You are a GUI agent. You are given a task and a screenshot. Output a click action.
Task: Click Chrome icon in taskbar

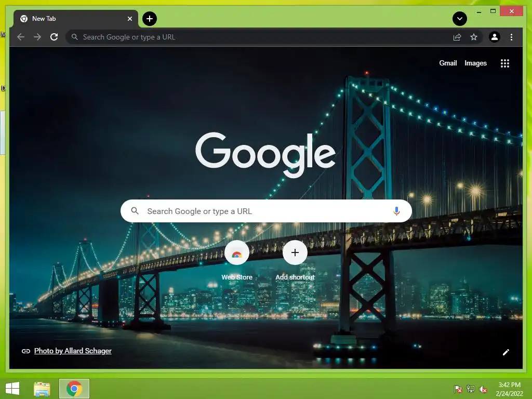tap(74, 389)
